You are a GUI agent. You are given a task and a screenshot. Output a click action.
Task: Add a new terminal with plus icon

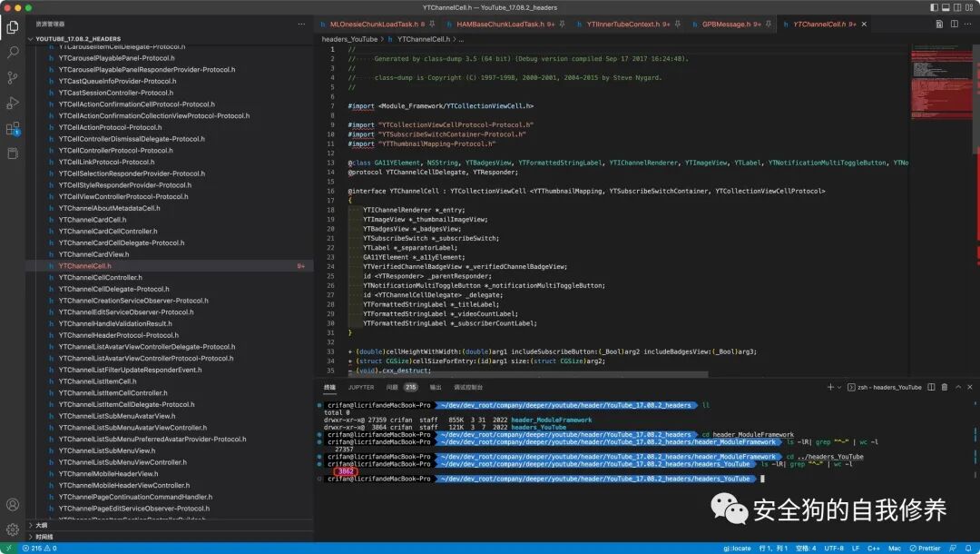pyautogui.click(x=830, y=387)
